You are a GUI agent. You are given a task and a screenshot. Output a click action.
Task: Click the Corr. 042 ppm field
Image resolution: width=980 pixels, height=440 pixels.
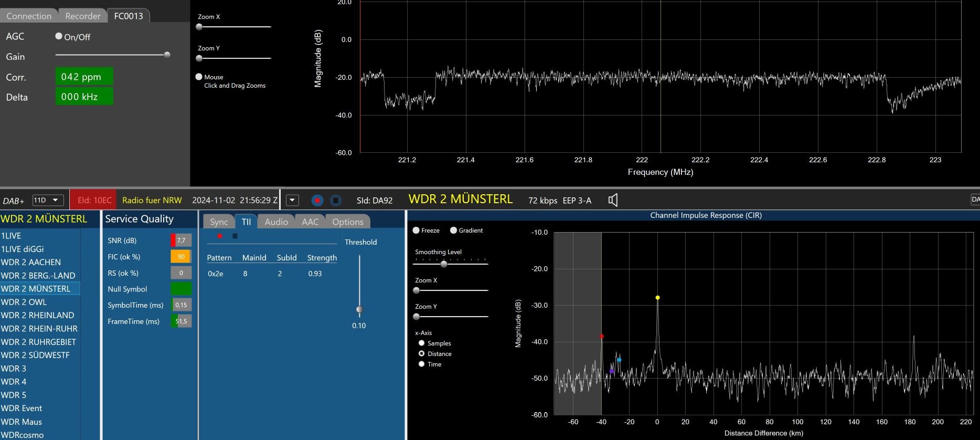pos(84,77)
